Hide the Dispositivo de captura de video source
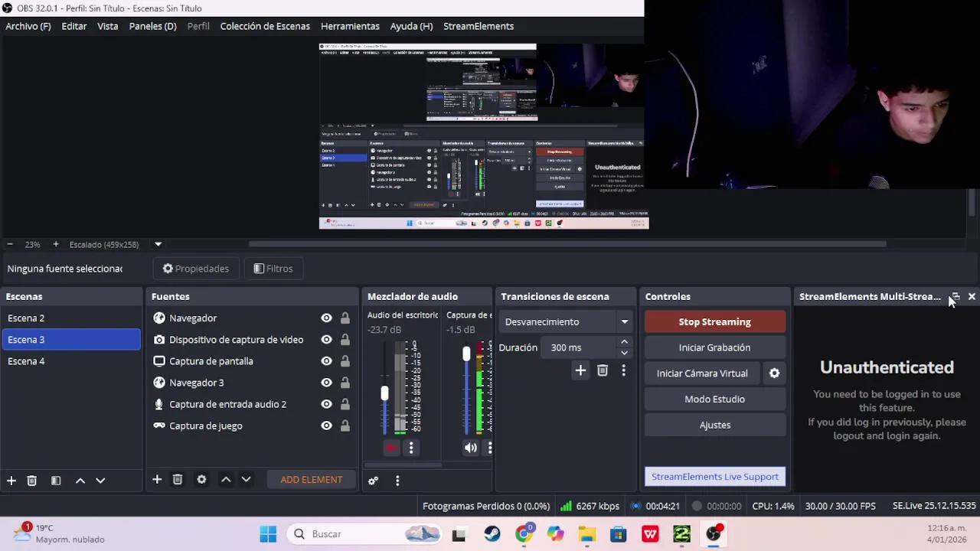This screenshot has width=980, height=551. tap(326, 340)
